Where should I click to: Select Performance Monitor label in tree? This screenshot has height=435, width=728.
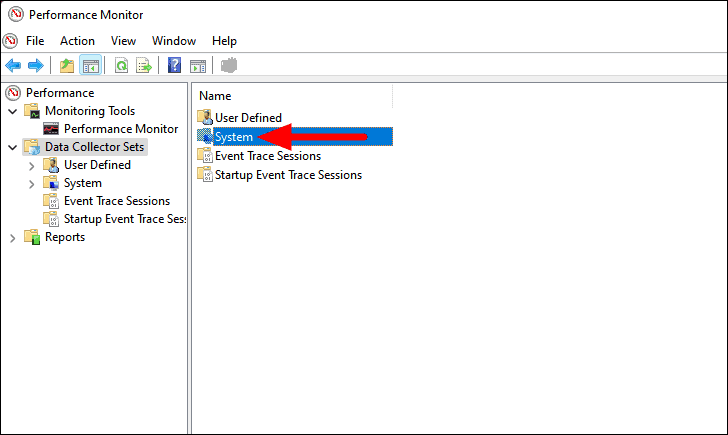click(121, 129)
